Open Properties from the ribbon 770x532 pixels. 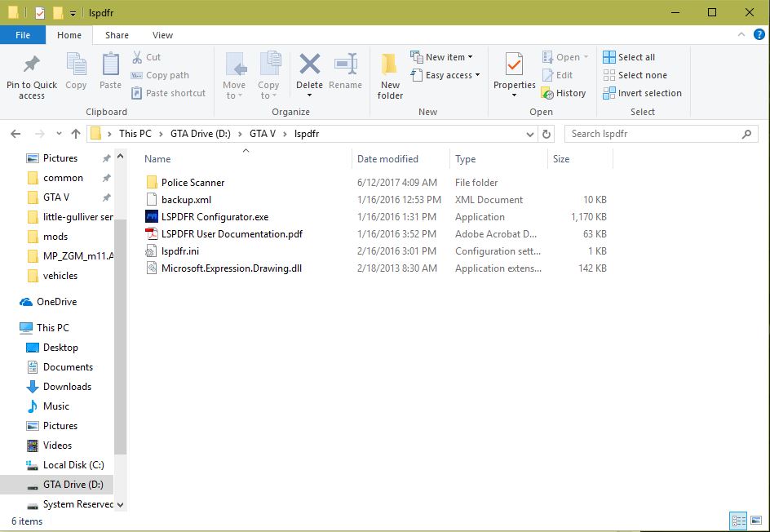(x=514, y=65)
